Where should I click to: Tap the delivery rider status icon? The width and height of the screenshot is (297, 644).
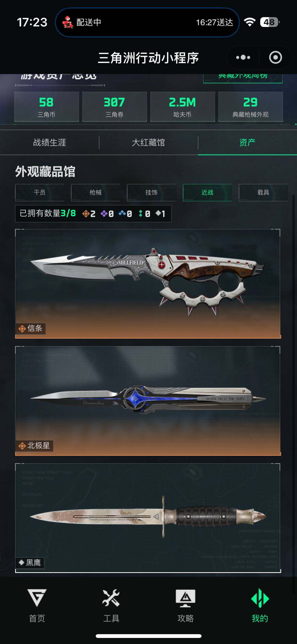tap(68, 22)
